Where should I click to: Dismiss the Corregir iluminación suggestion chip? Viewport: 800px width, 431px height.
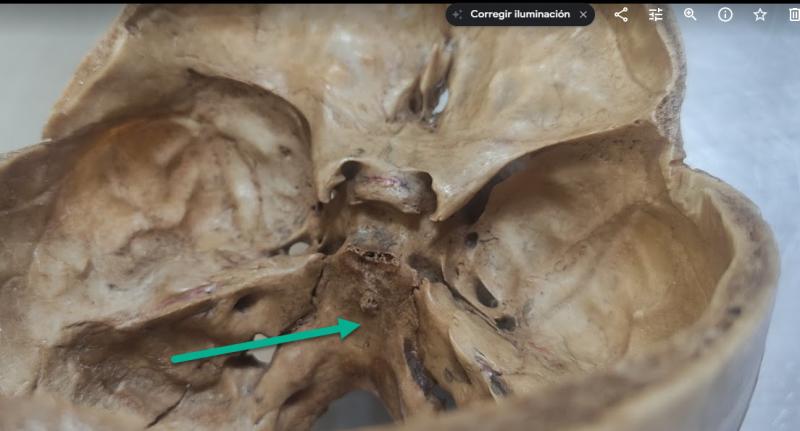(x=583, y=15)
